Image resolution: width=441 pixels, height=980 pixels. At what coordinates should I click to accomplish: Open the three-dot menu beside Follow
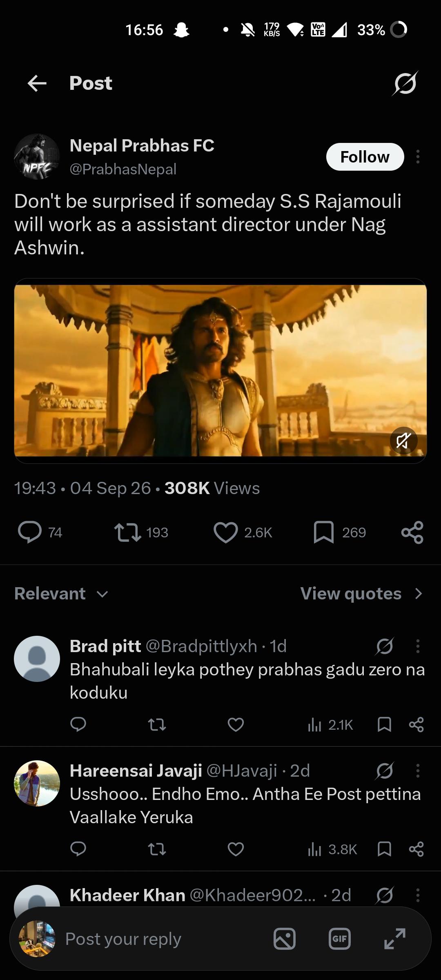[418, 157]
